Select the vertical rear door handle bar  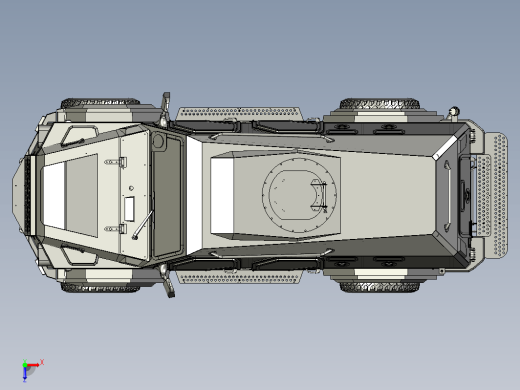pos(447,195)
